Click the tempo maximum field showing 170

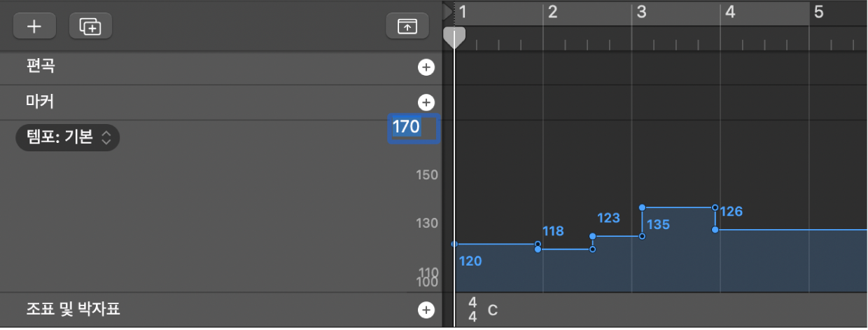[x=414, y=128]
